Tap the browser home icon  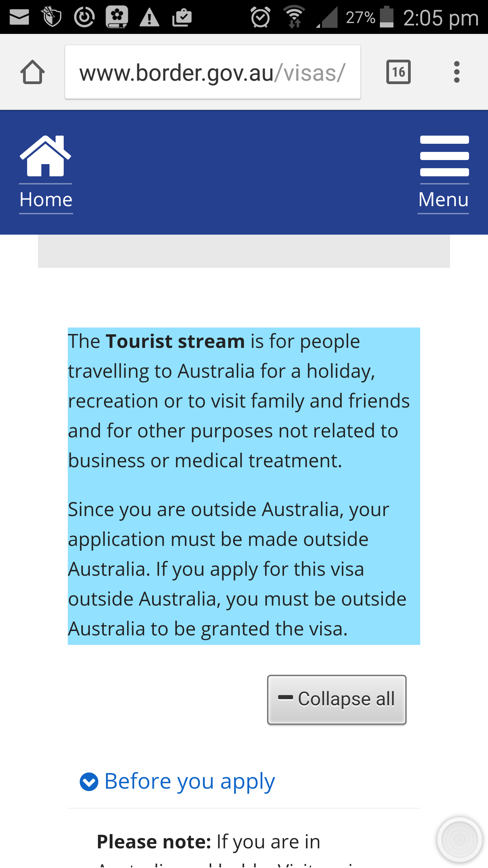(x=33, y=72)
